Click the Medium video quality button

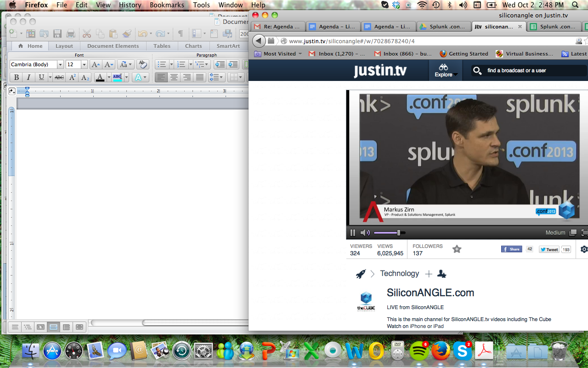coord(555,233)
